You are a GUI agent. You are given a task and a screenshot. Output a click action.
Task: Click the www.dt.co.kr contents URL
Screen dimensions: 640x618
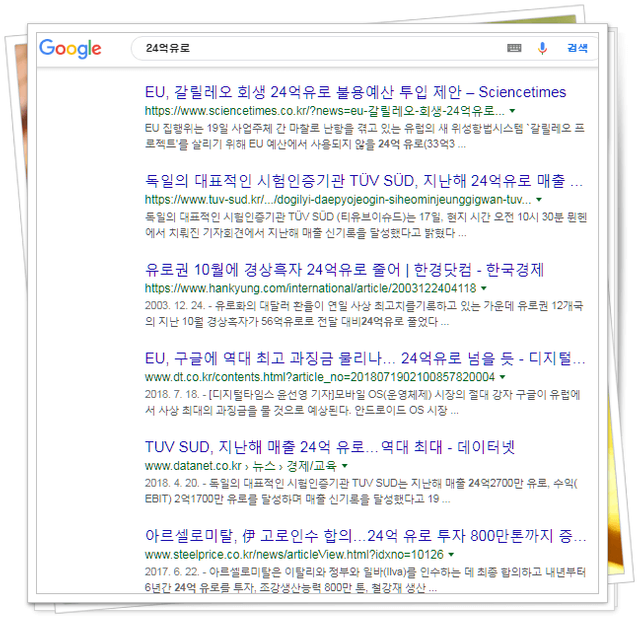click(x=320, y=377)
